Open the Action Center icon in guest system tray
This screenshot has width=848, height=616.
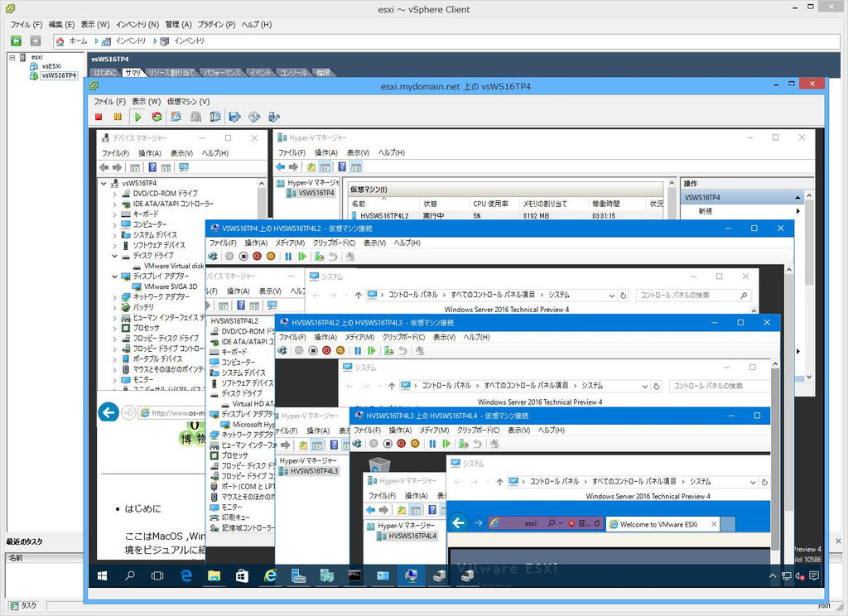(814, 576)
